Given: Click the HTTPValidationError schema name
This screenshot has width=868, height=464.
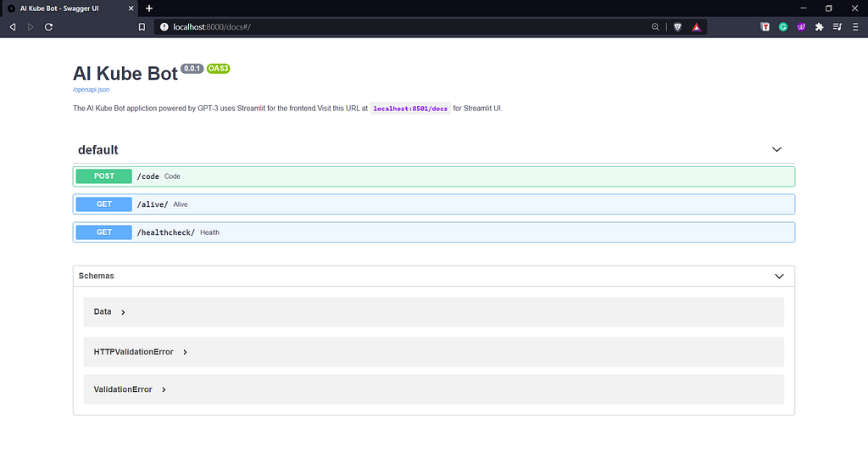Looking at the screenshot, I should click(x=133, y=351).
